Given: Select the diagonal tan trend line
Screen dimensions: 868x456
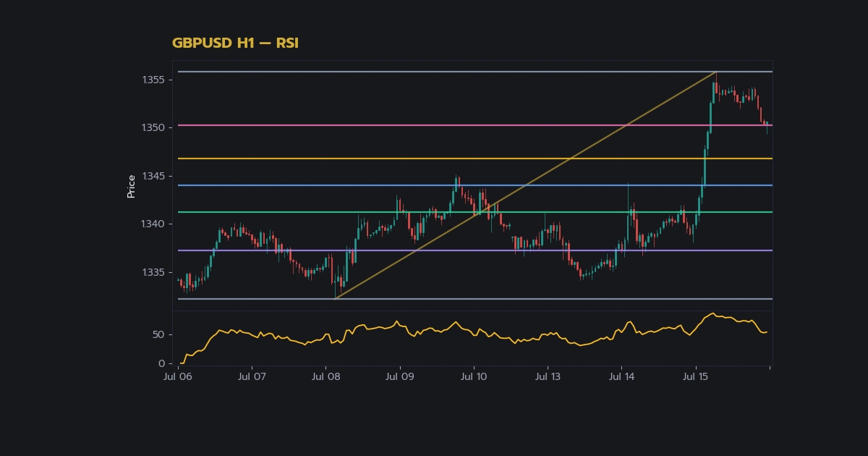Looking at the screenshot, I should 526,185.
